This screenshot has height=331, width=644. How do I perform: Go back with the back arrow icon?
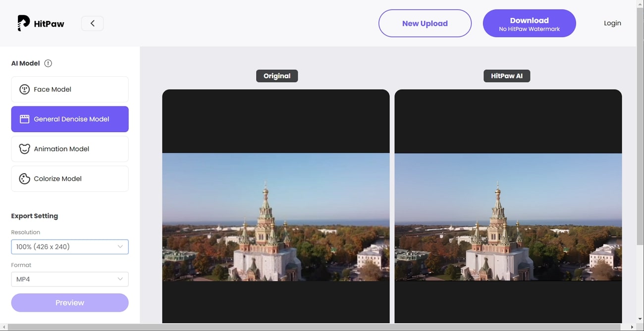click(92, 23)
